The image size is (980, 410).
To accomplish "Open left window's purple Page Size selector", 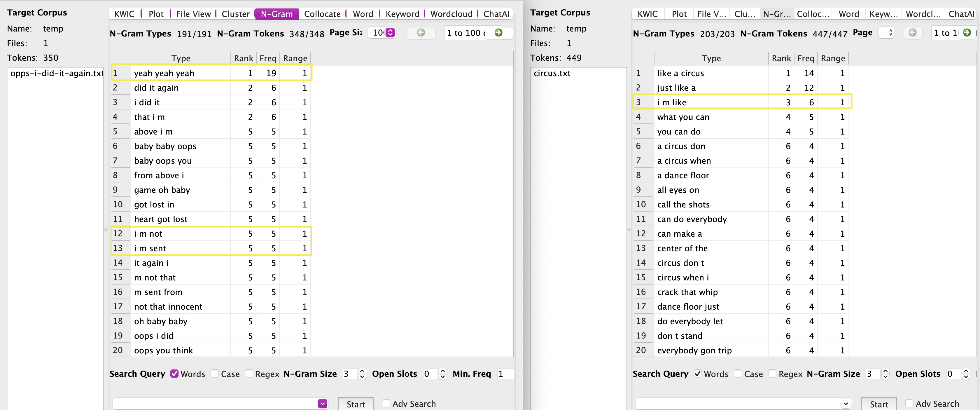I will tap(390, 33).
